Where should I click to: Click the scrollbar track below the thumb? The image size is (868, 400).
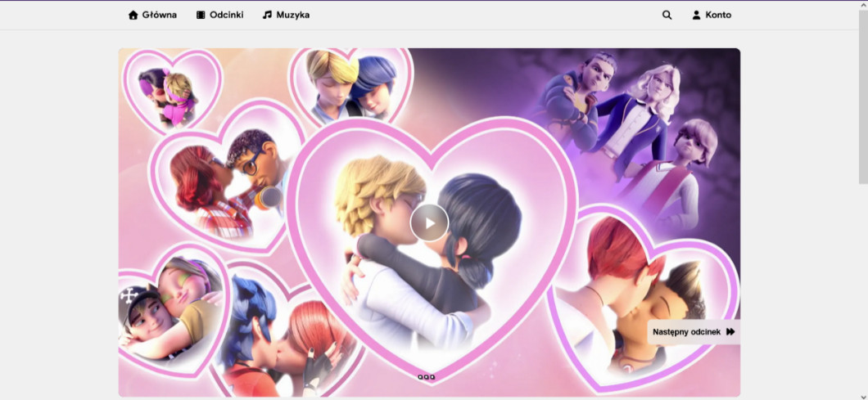coord(862,286)
